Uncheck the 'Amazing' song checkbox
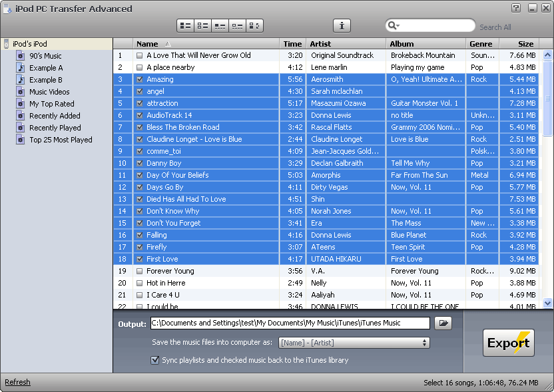This screenshot has height=392, width=554. pos(140,80)
